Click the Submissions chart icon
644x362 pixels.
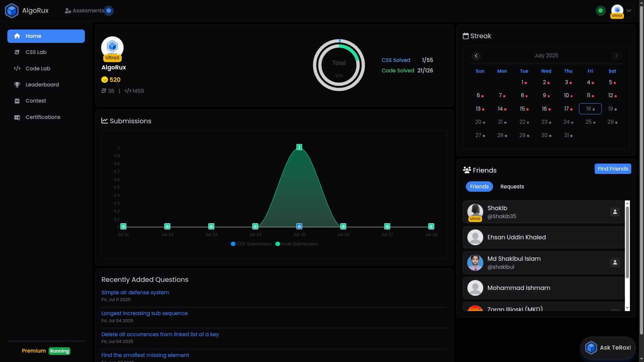coord(105,121)
